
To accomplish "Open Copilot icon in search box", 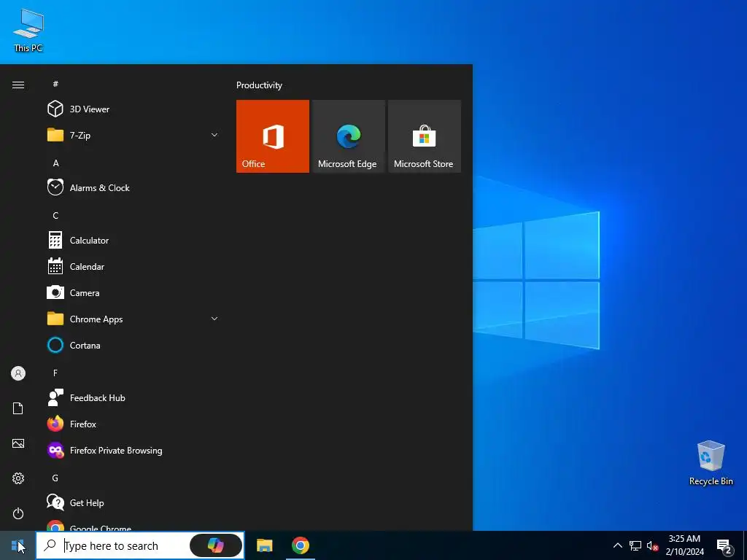I will click(x=216, y=545).
